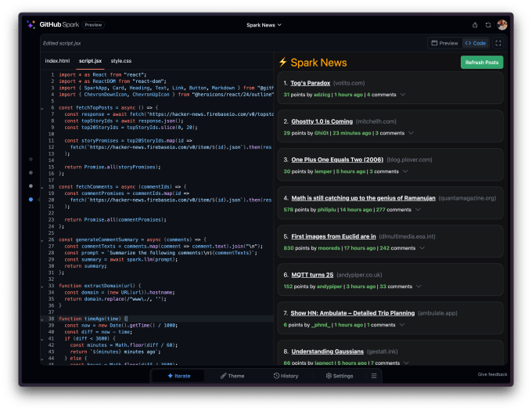This screenshot has width=532, height=411.
Task: Click the 'Edited script.jsx' status text
Action: [x=62, y=43]
